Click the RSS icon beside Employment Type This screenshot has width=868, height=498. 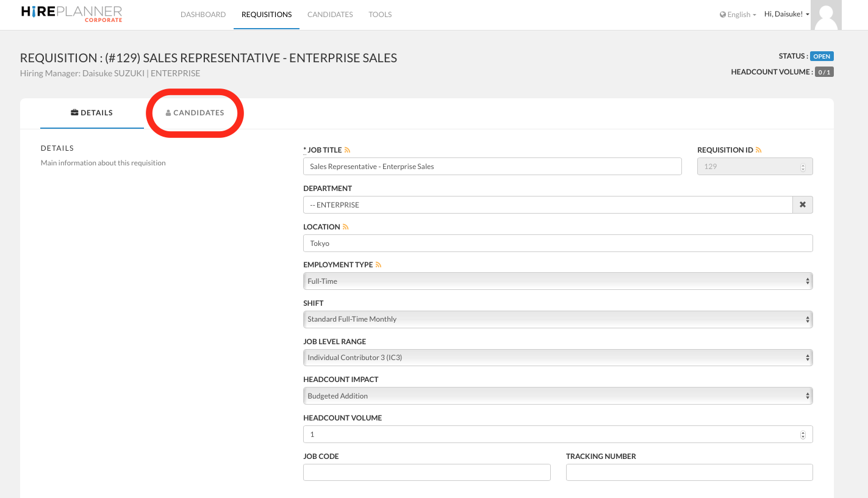pyautogui.click(x=378, y=265)
